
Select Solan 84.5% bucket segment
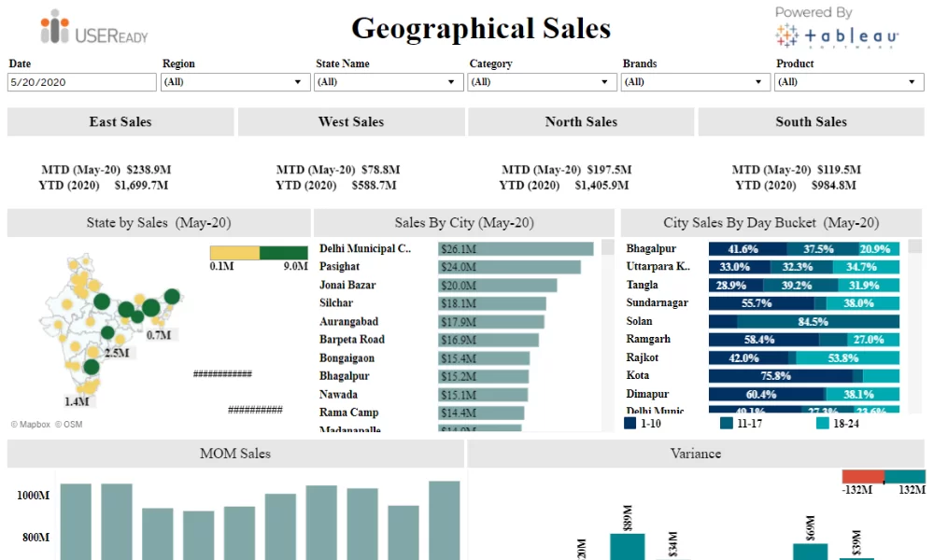[x=818, y=321]
